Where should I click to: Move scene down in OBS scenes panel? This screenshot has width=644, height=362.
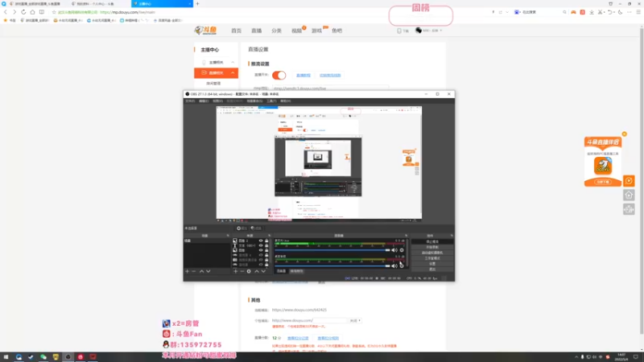coord(208,271)
